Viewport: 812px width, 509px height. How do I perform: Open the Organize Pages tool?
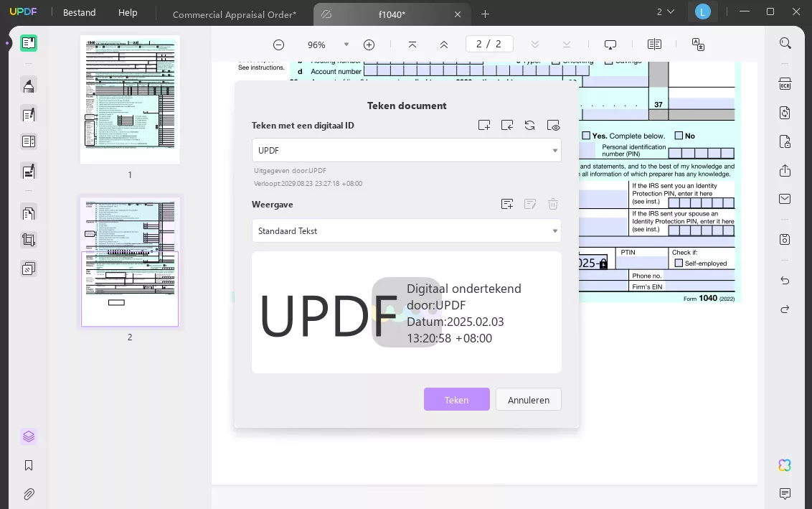29,213
